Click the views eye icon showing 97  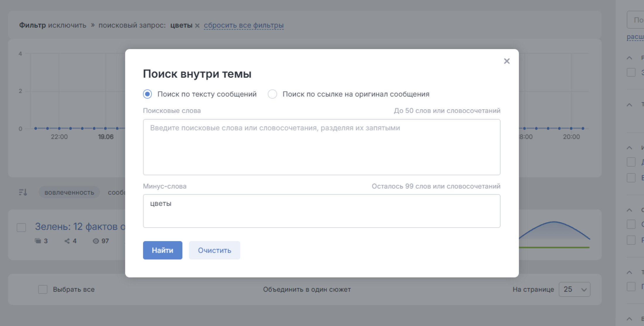(96, 241)
